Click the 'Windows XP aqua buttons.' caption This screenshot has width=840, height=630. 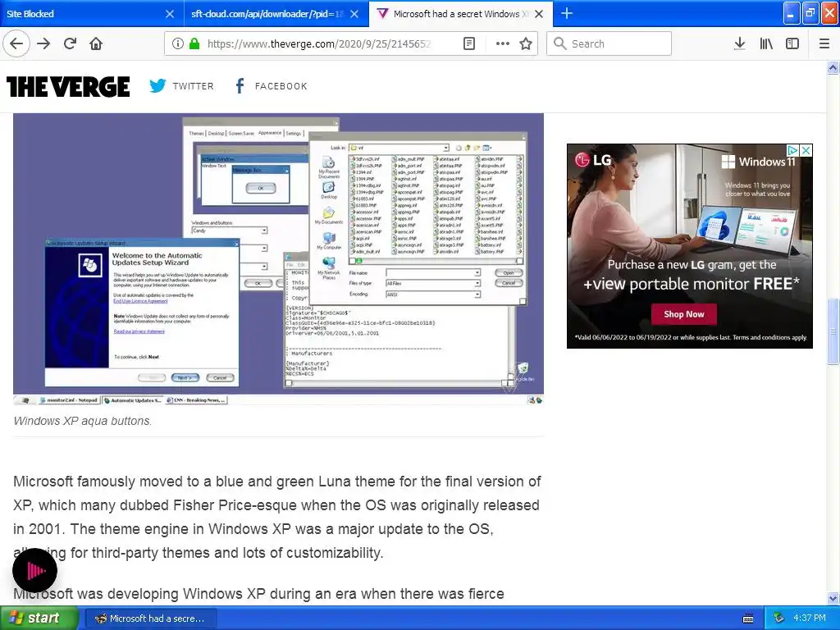click(83, 421)
